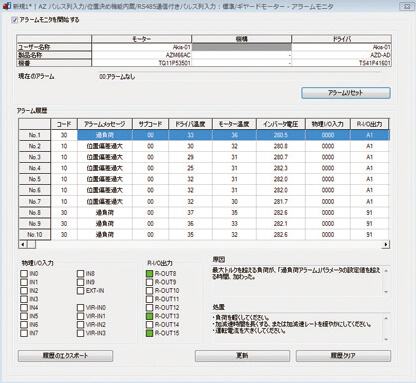This screenshot has width=416, height=383.
Task: Click the AZD-AD driver product name cell
Action: 342,55
